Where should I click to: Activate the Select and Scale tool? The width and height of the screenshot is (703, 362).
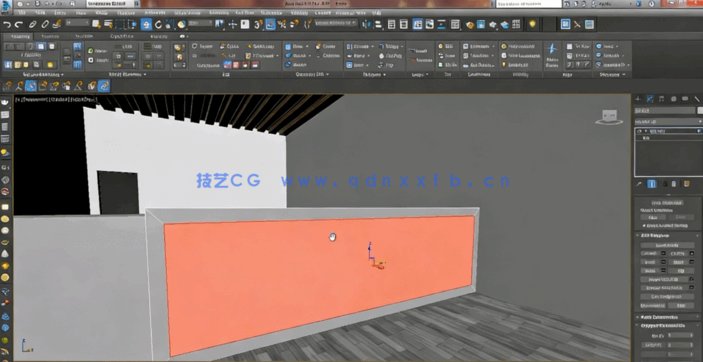[x=169, y=24]
